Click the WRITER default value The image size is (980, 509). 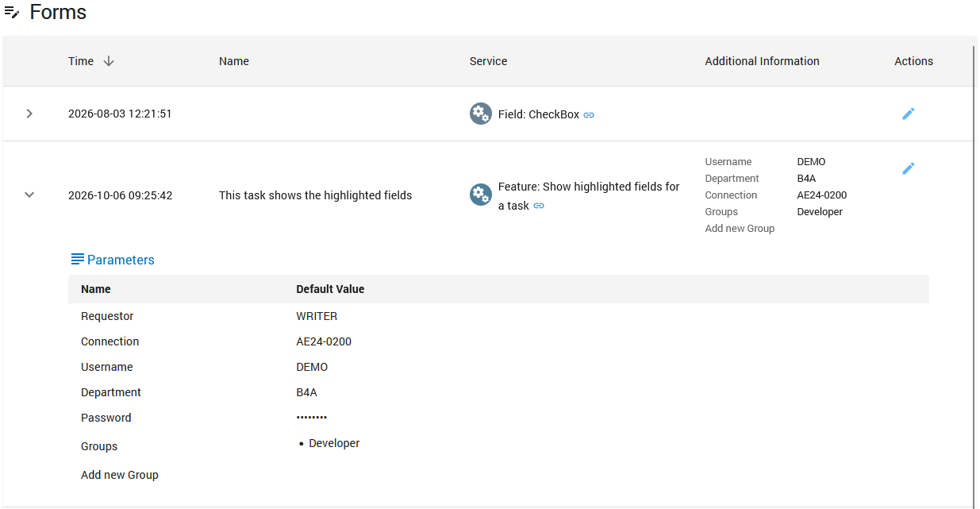(x=317, y=316)
